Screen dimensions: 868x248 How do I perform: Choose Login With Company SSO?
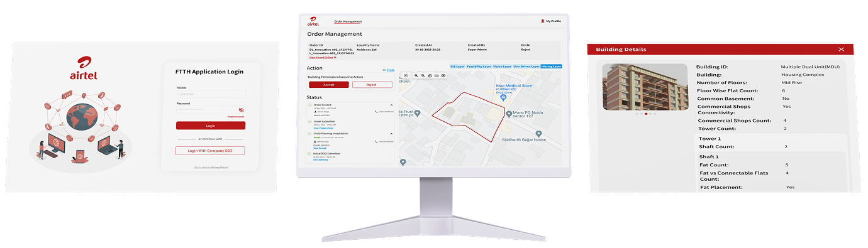210,151
